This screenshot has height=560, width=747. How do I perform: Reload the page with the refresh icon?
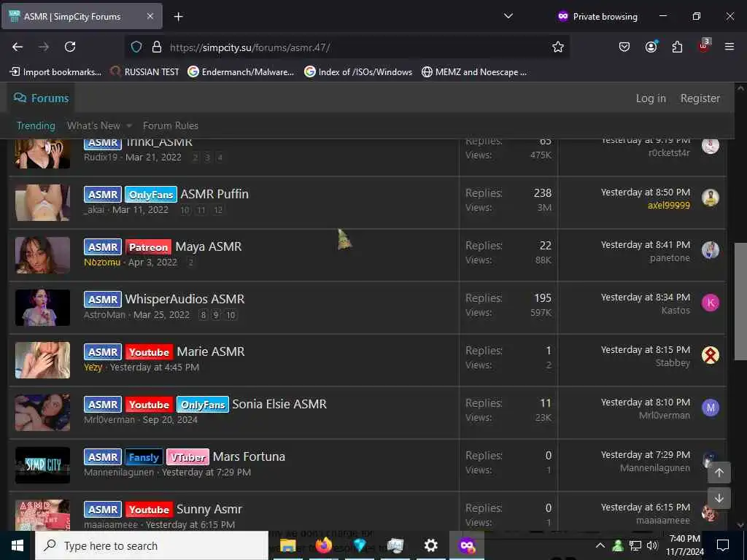[70, 47]
